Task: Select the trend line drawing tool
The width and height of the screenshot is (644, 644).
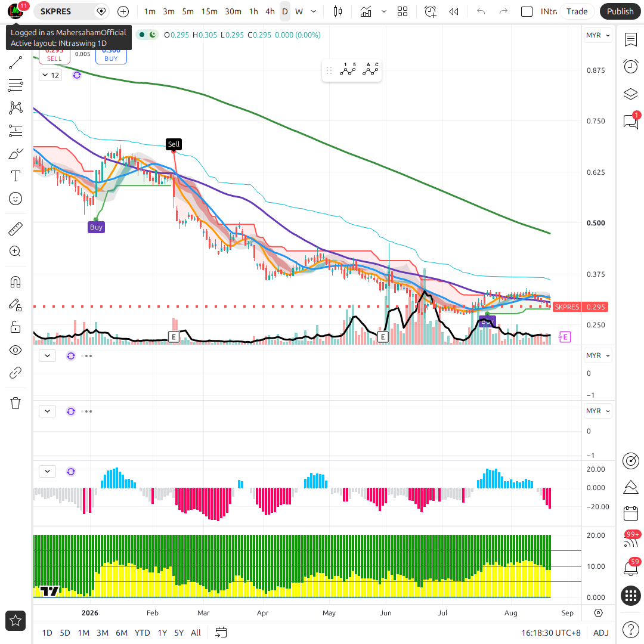Action: point(16,63)
